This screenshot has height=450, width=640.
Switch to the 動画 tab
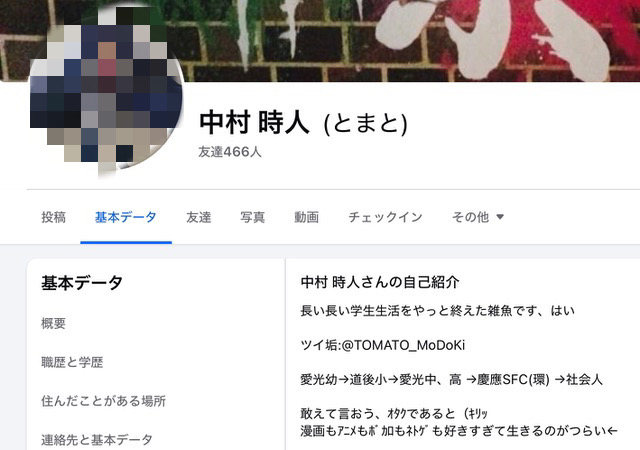pos(307,217)
